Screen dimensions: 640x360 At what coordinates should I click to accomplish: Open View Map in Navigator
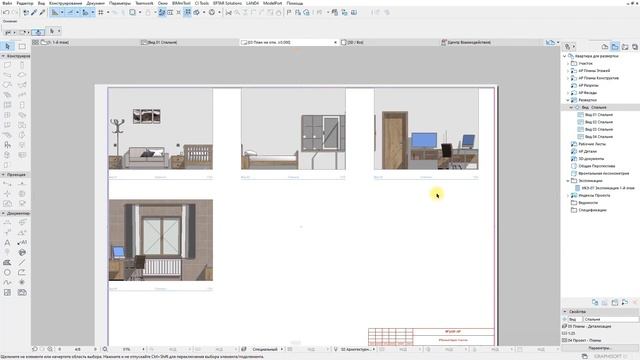[615, 47]
